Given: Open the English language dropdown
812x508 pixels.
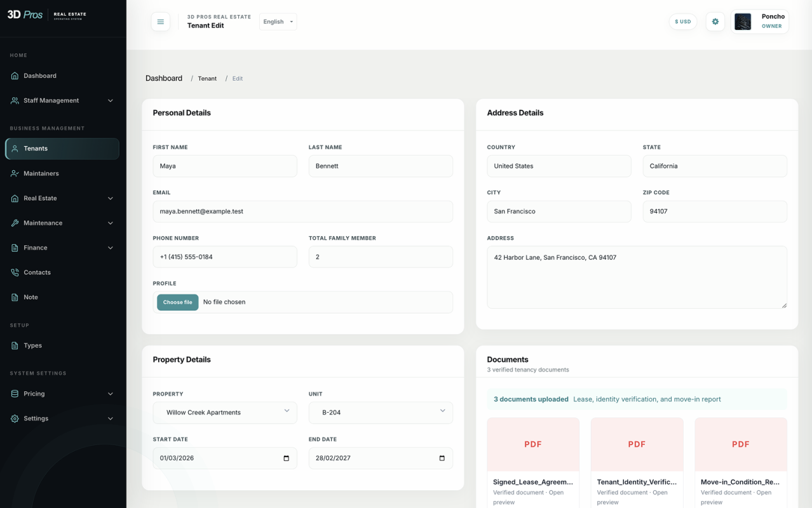Looking at the screenshot, I should [x=278, y=22].
